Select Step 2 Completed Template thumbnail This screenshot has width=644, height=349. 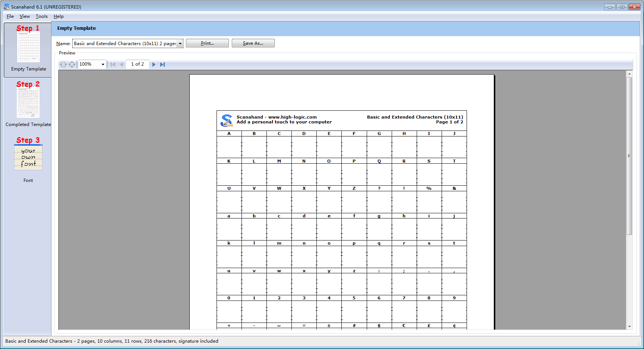(28, 103)
